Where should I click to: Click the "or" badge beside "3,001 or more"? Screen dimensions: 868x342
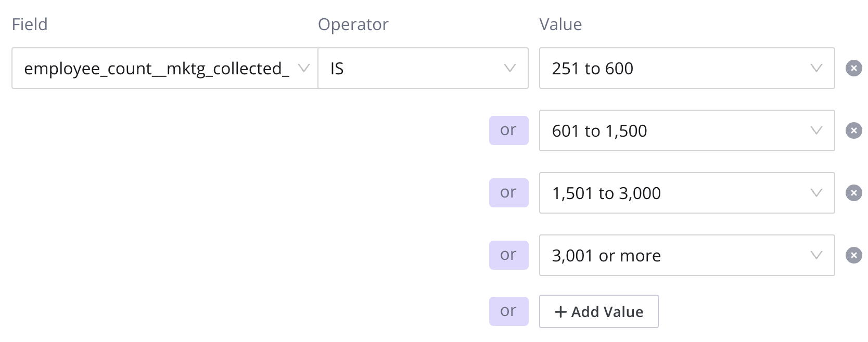point(508,255)
